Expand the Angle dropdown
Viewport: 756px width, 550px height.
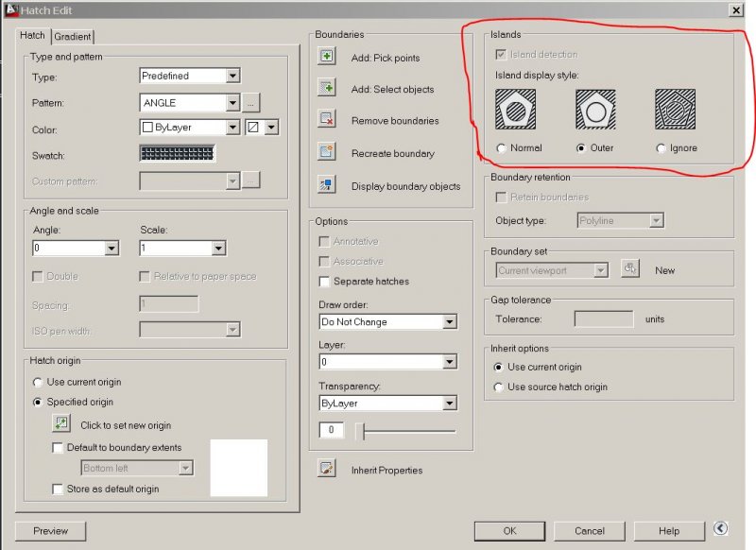[x=112, y=249]
